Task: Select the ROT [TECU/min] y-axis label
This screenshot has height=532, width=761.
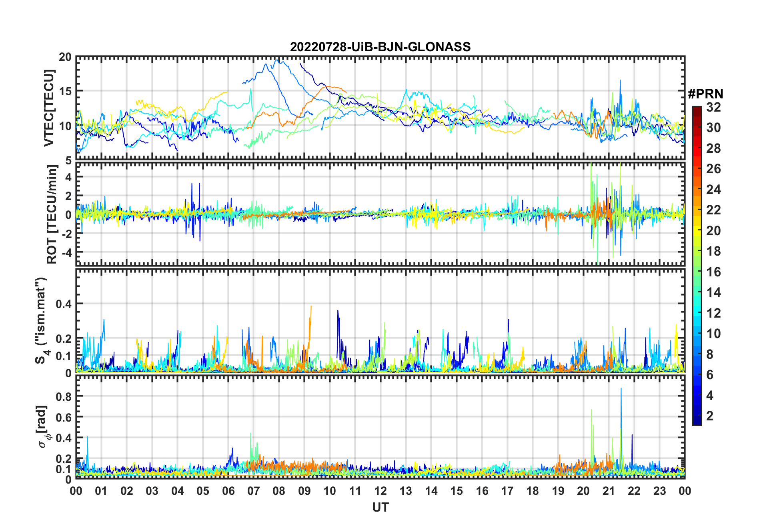Action: pos(52,214)
